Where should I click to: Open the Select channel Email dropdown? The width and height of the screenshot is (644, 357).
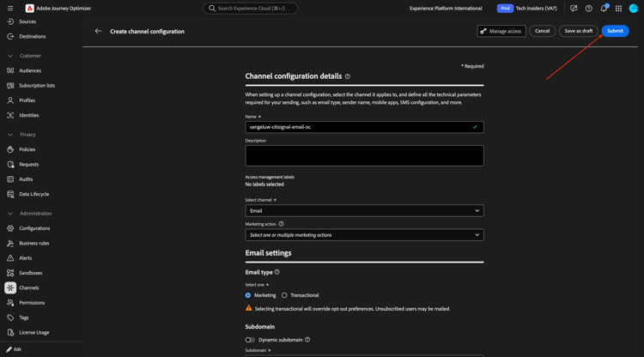[x=364, y=210]
